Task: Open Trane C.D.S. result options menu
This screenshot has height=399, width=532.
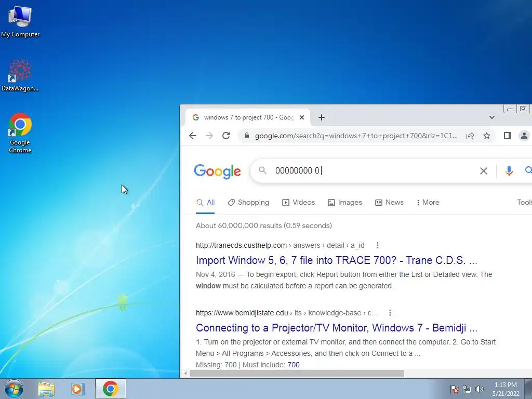Action: [378, 245]
